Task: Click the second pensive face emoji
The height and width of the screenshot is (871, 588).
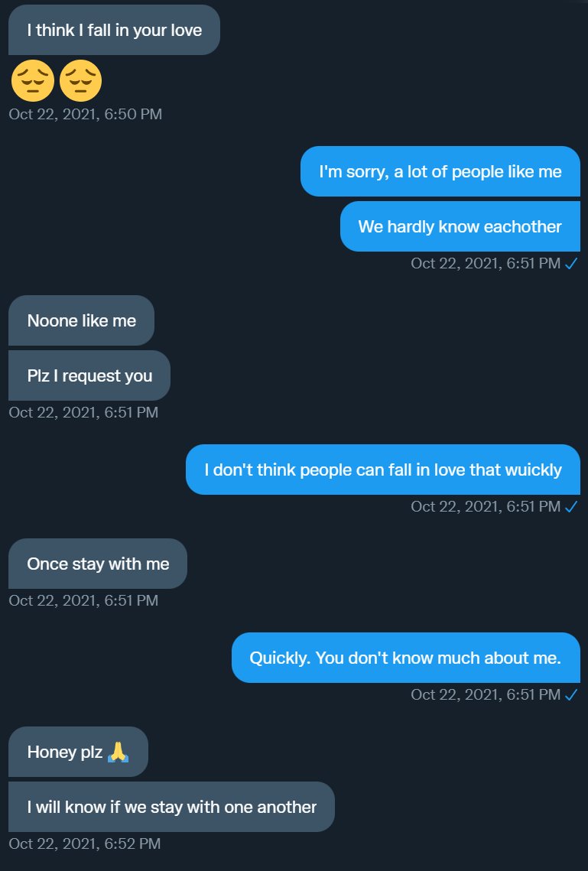Action: (x=80, y=82)
